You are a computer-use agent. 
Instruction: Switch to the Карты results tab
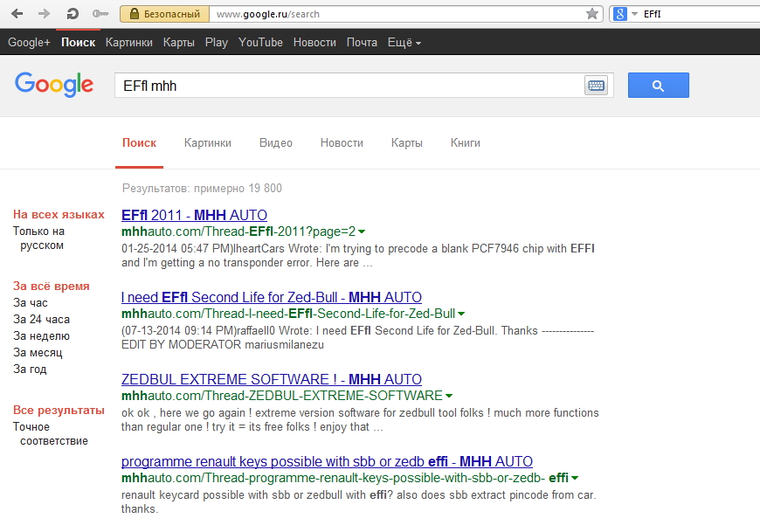pyautogui.click(x=407, y=143)
